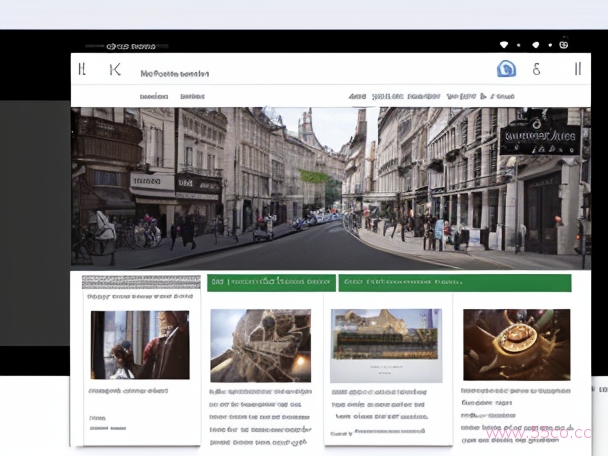The image size is (608, 456).
Task: Click the leftmost diamond-shaped icon in status bar
Action: pyautogui.click(x=504, y=45)
